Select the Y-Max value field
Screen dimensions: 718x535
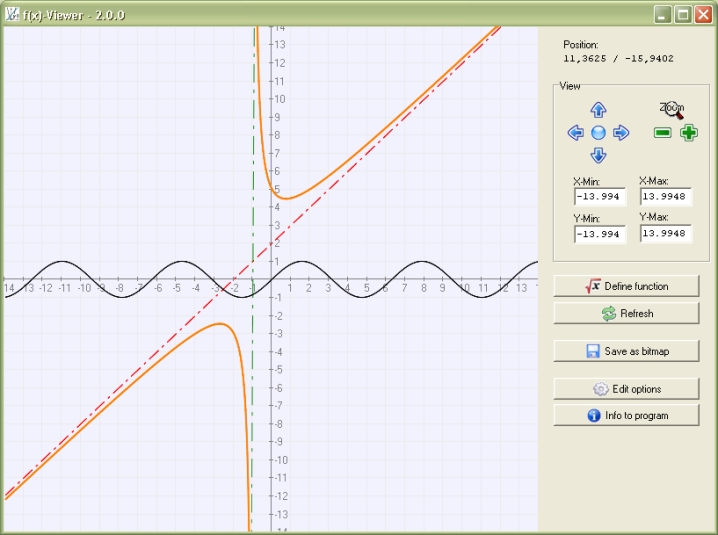tap(666, 234)
